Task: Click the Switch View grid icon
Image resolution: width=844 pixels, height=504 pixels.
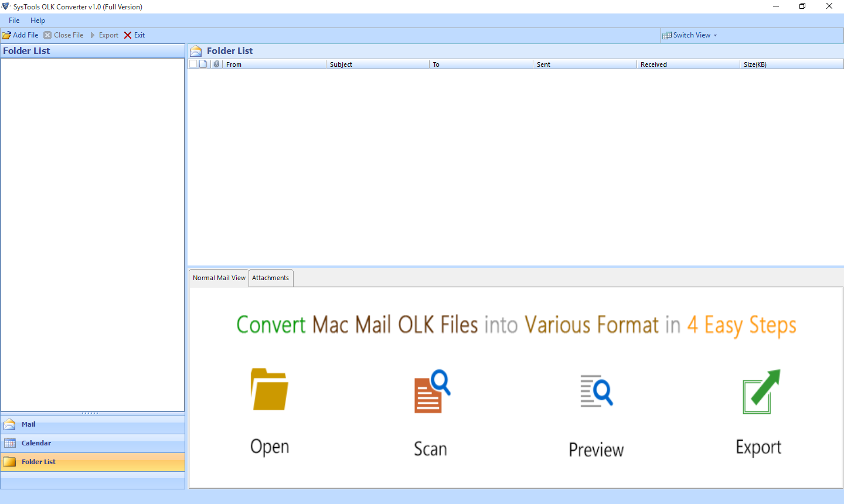Action: (x=667, y=35)
